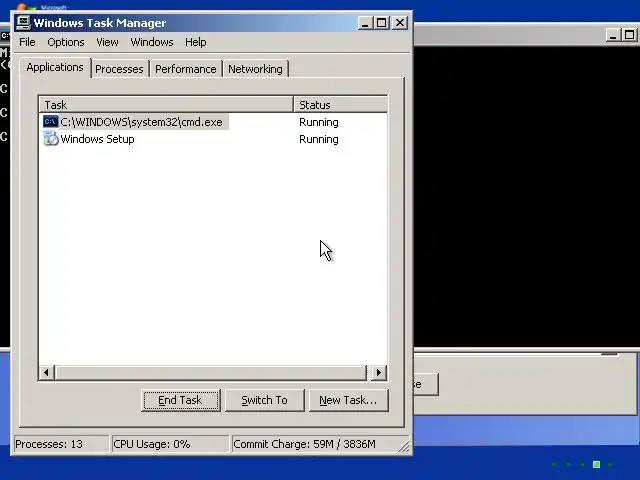Open the Windows menu
640x480 pixels.
point(152,42)
